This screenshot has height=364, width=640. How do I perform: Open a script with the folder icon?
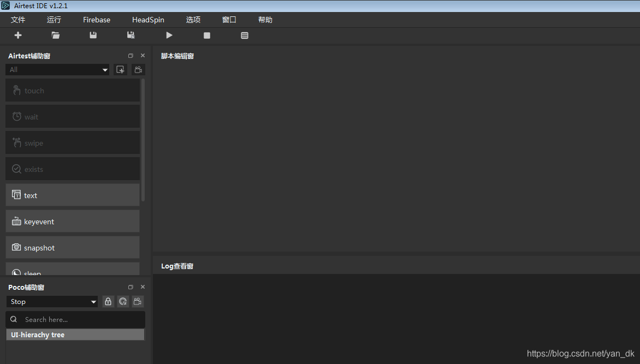tap(56, 35)
